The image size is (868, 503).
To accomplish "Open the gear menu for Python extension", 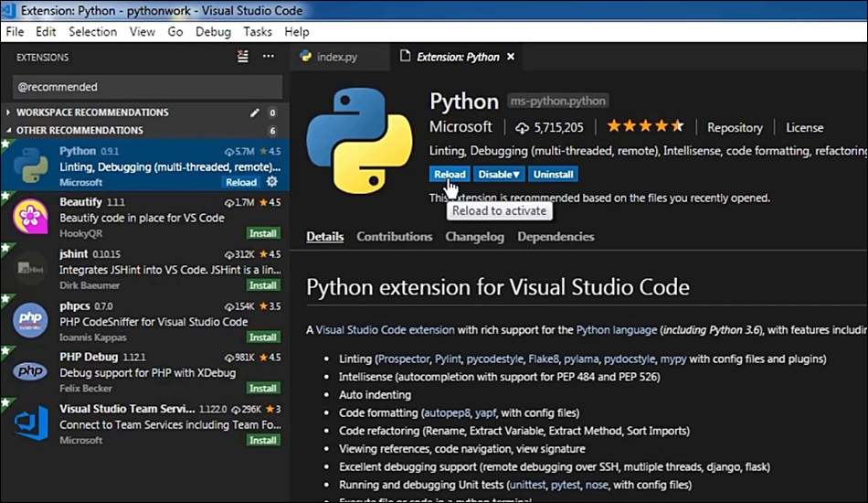I will (271, 182).
